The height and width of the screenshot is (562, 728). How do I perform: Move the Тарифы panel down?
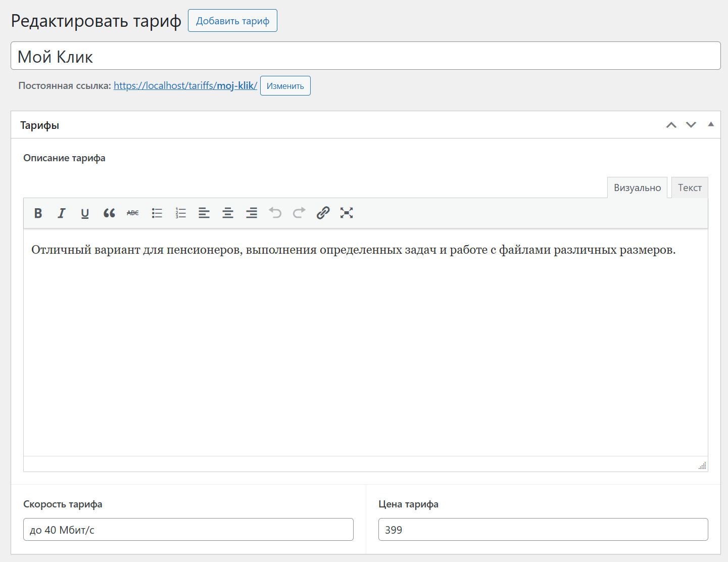[x=691, y=125]
